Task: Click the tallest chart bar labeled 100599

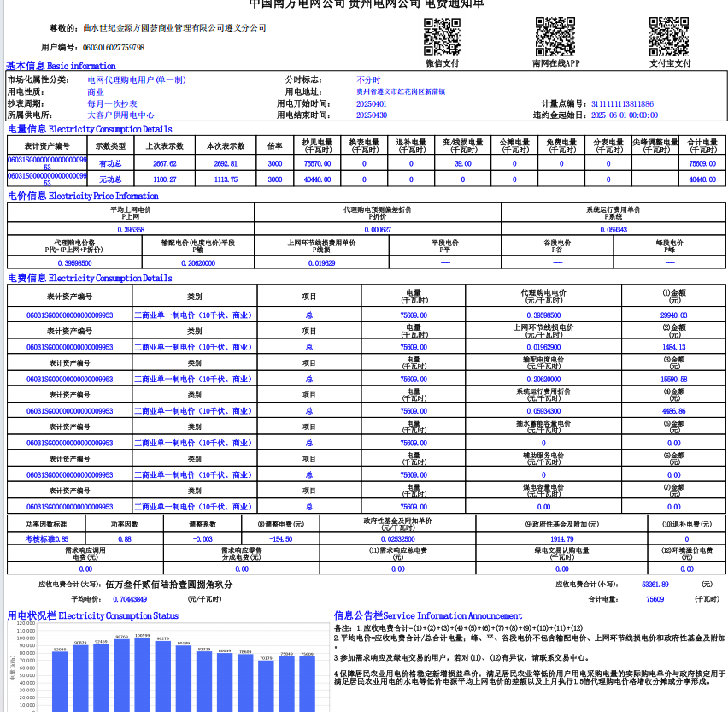Action: click(x=142, y=674)
